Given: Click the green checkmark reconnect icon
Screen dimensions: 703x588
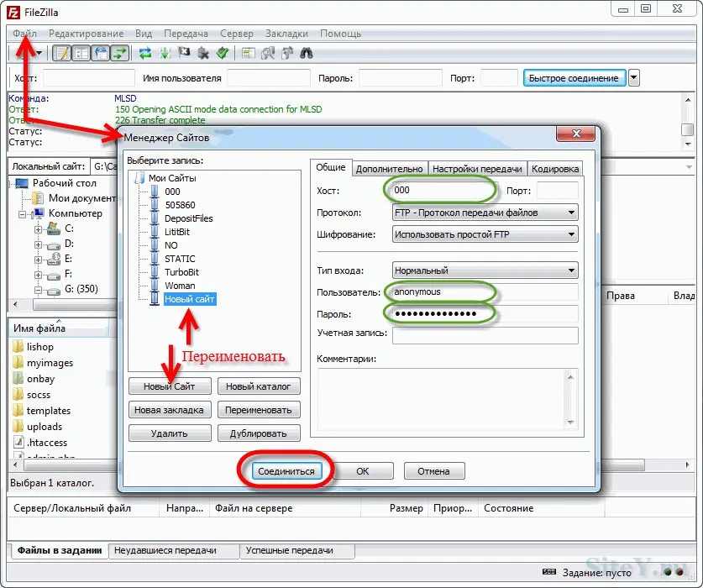Looking at the screenshot, I should pyautogui.click(x=223, y=54).
